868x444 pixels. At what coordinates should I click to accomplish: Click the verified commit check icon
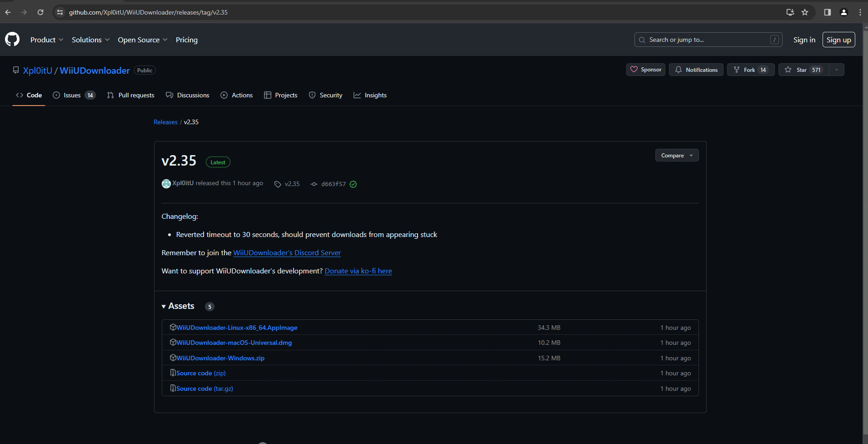click(353, 184)
